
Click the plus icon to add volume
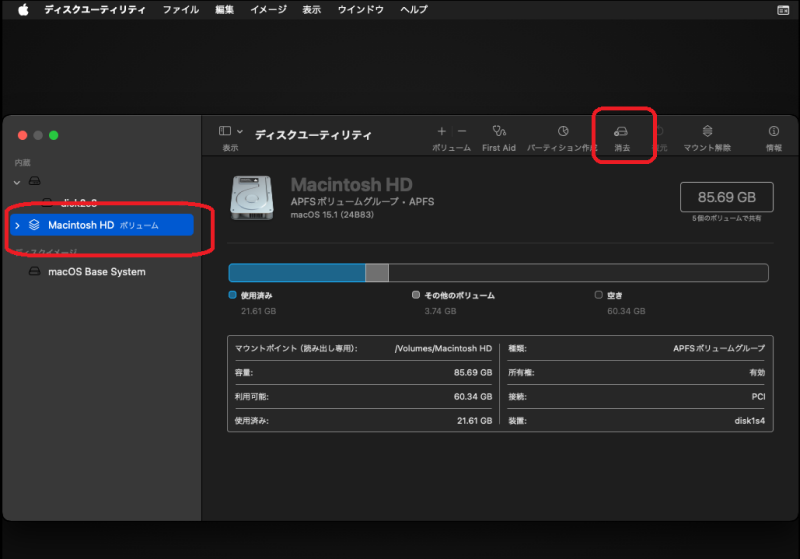tap(442, 131)
